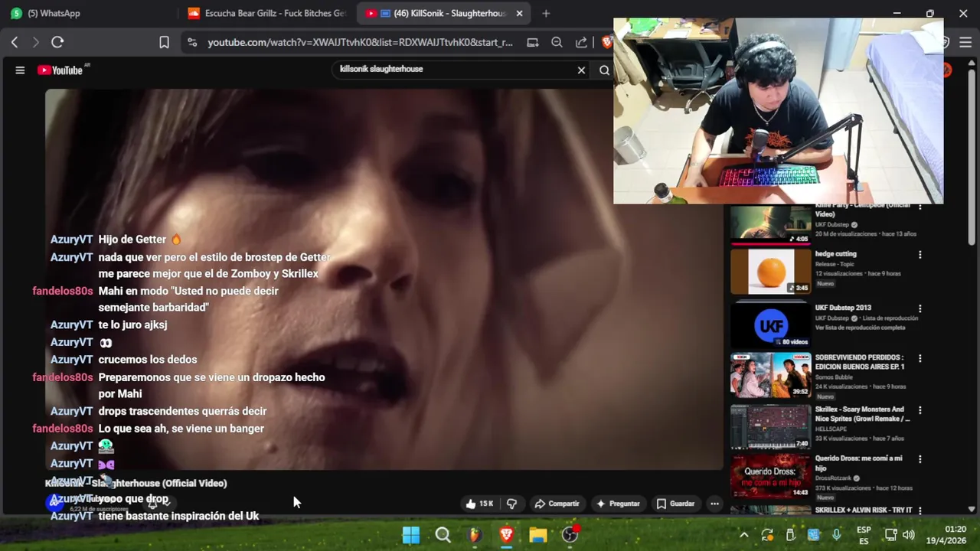Click the YouTube logo

[60, 70]
